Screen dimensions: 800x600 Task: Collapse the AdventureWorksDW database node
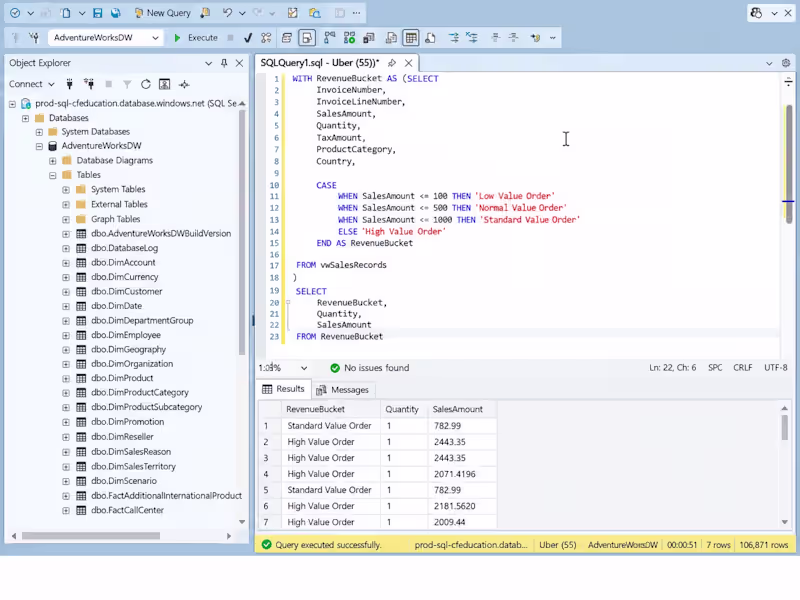pyautogui.click(x=39, y=146)
